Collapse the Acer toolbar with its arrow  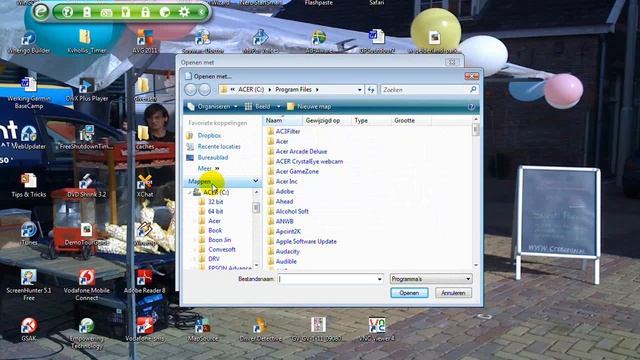click(202, 12)
